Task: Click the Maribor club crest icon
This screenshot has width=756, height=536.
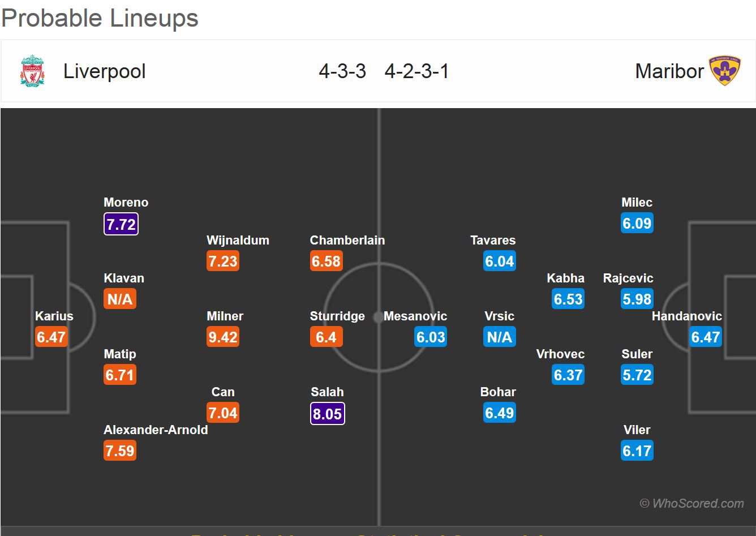Action: tap(724, 71)
